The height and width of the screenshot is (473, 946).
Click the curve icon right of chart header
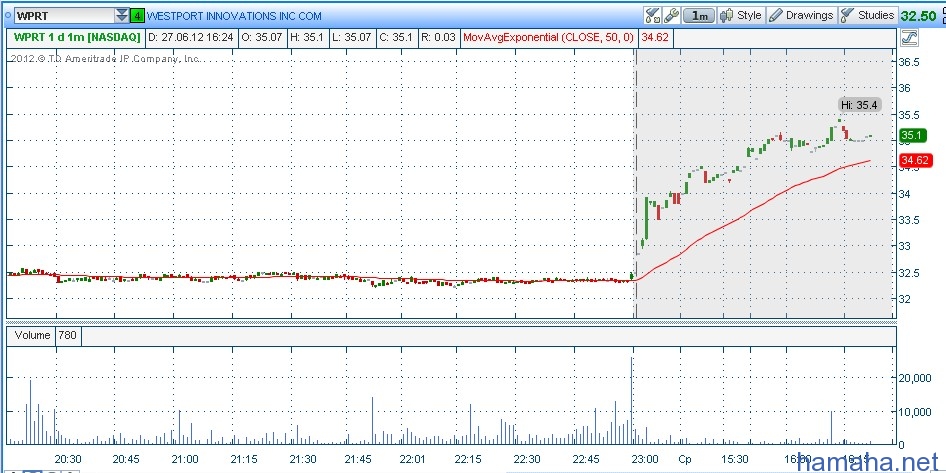[x=909, y=38]
